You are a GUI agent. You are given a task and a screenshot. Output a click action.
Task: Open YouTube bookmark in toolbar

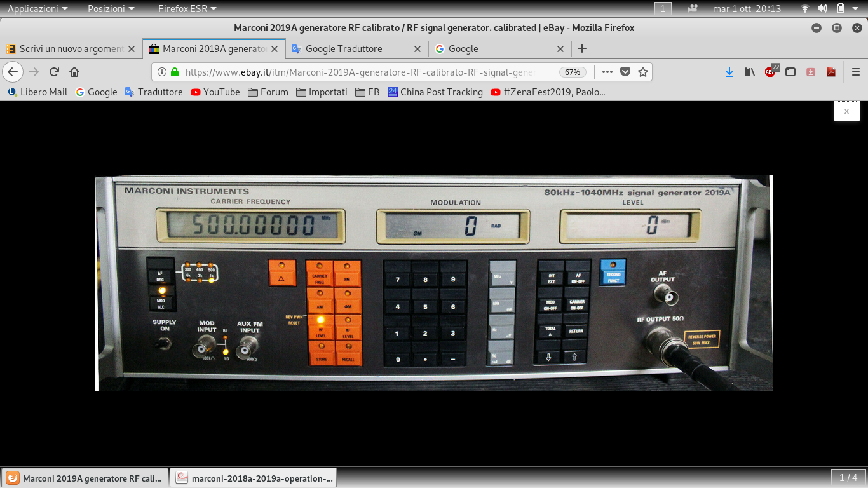[x=215, y=92]
